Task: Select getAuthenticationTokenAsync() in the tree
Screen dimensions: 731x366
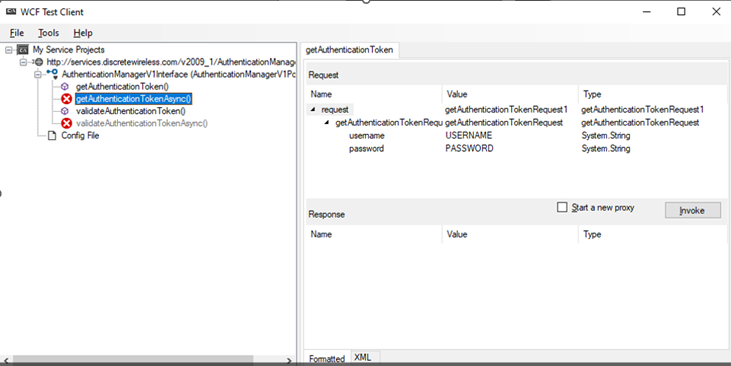Action: tap(133, 99)
